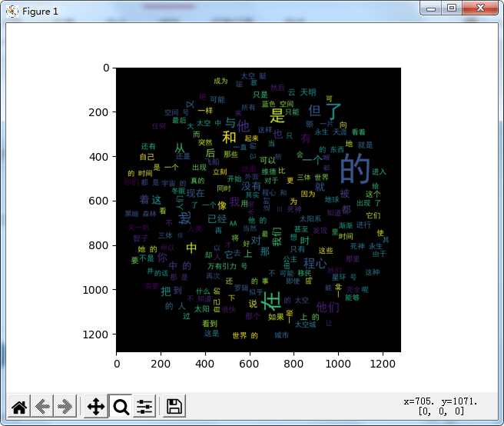Click the word 进入 on right edge
This screenshot has width=504, height=426.
point(379,171)
